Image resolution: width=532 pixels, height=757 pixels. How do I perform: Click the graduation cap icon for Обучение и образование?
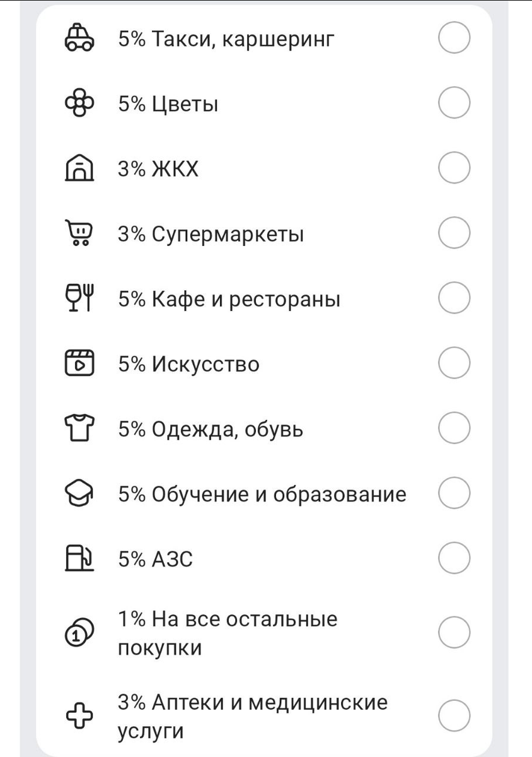79,492
